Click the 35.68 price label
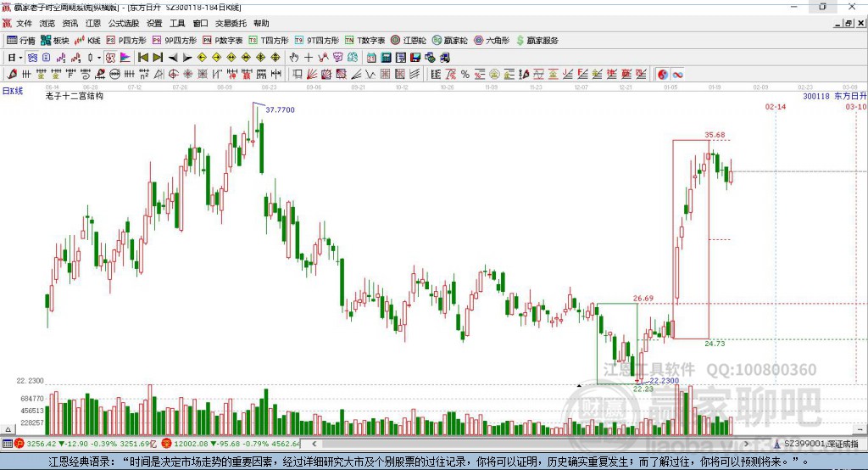 point(715,135)
